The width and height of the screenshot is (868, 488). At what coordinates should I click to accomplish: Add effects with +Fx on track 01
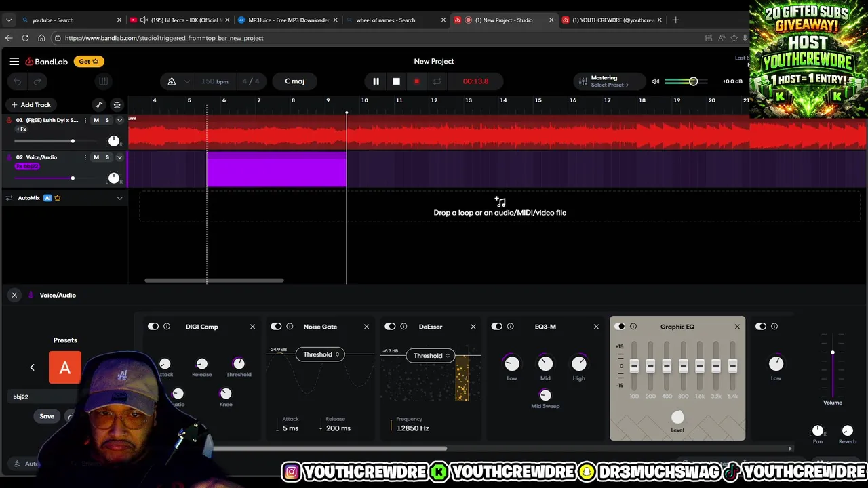tap(22, 129)
